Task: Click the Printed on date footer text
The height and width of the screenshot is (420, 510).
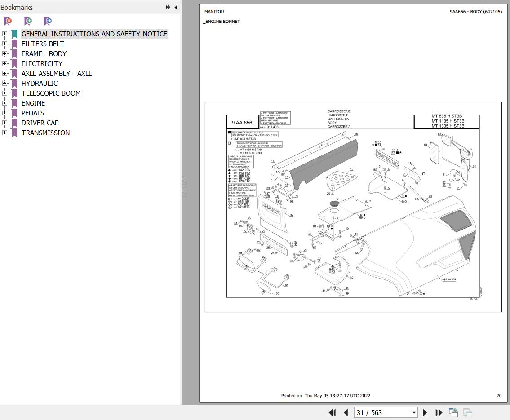Action: coord(326,396)
